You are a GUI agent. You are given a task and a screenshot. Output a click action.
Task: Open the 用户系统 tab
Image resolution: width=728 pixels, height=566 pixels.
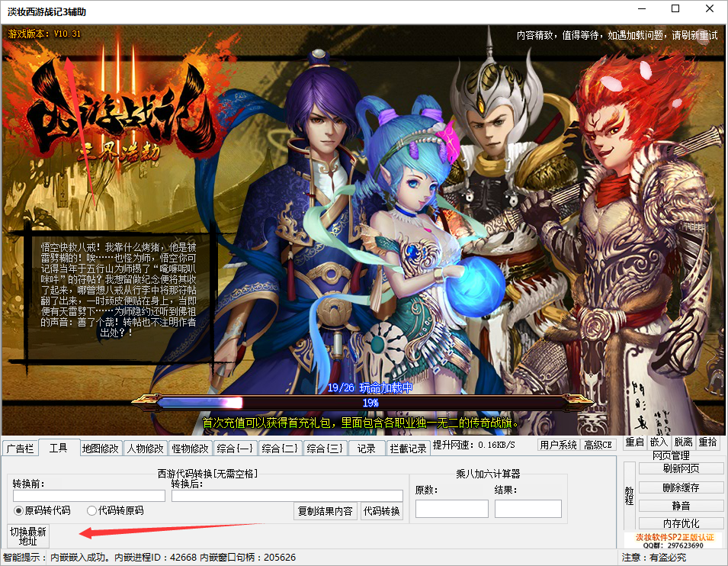point(558,445)
